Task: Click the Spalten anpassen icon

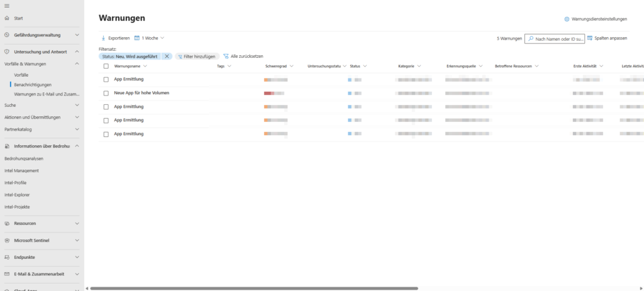Action: click(x=590, y=38)
